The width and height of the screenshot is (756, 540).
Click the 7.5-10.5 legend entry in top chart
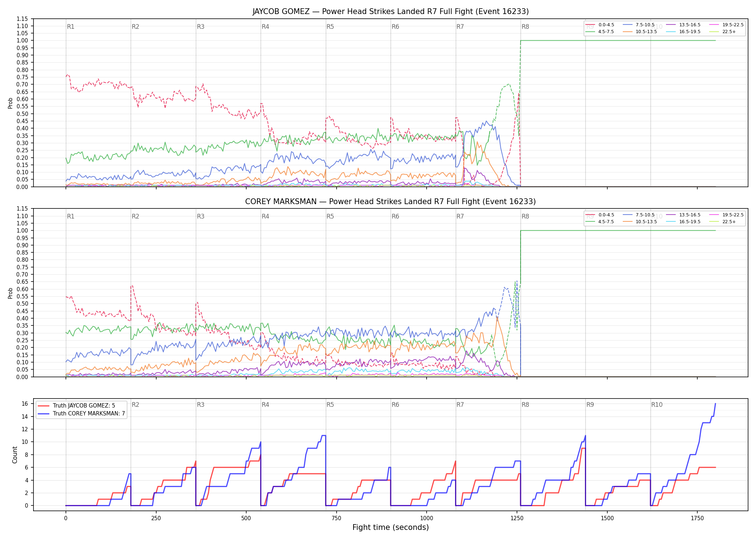639,25
